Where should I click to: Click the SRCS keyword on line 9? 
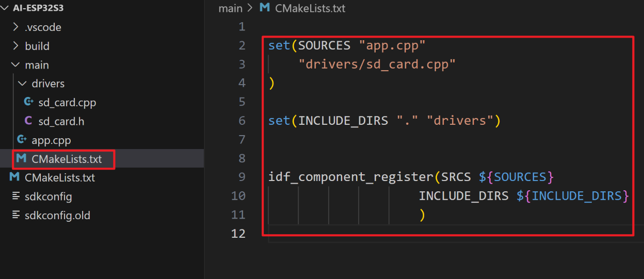pos(456,177)
